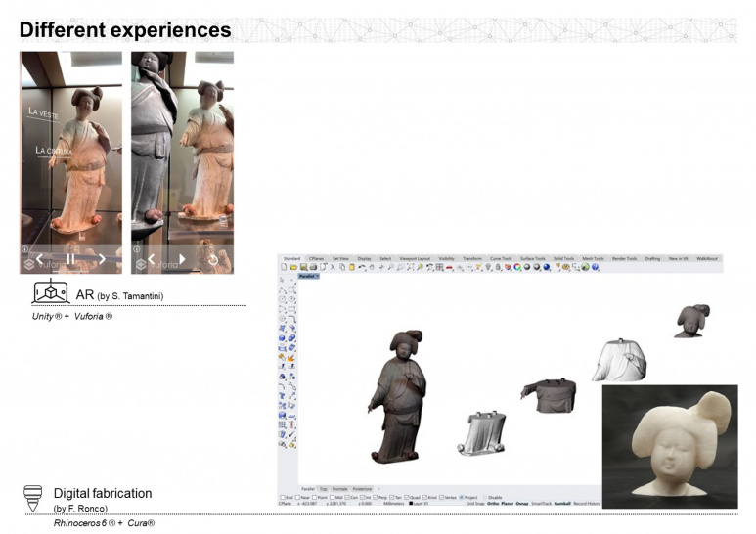756x534 pixels.
Task: Click the New document icon in Rhino toolbar
Action: click(x=284, y=267)
